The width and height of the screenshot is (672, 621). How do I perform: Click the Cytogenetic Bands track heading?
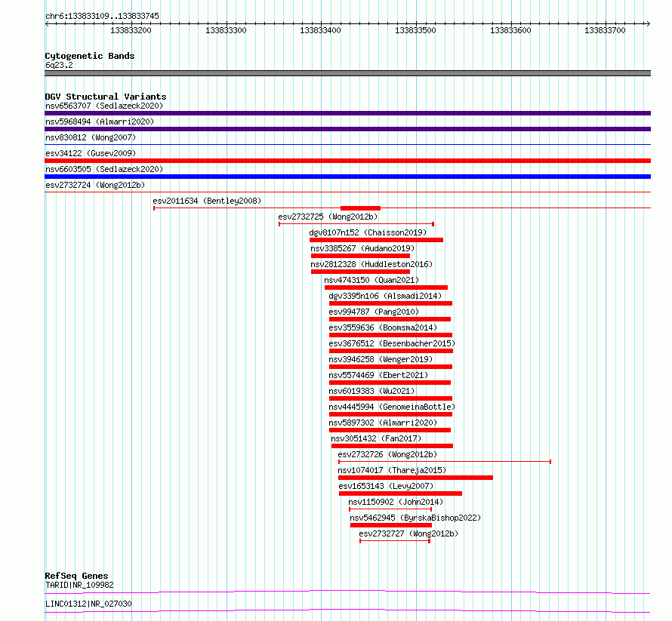pos(90,56)
